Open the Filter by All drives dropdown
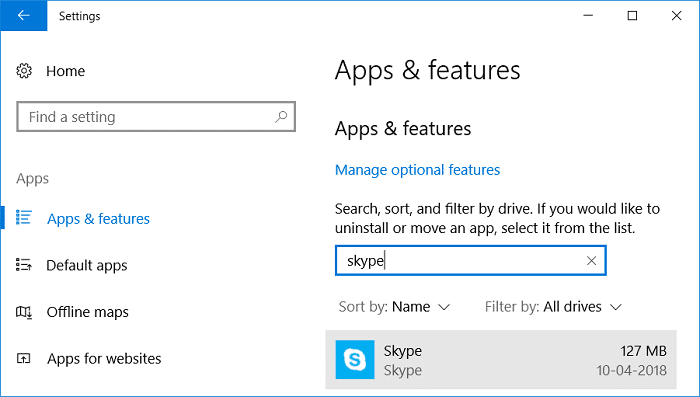 click(x=553, y=307)
